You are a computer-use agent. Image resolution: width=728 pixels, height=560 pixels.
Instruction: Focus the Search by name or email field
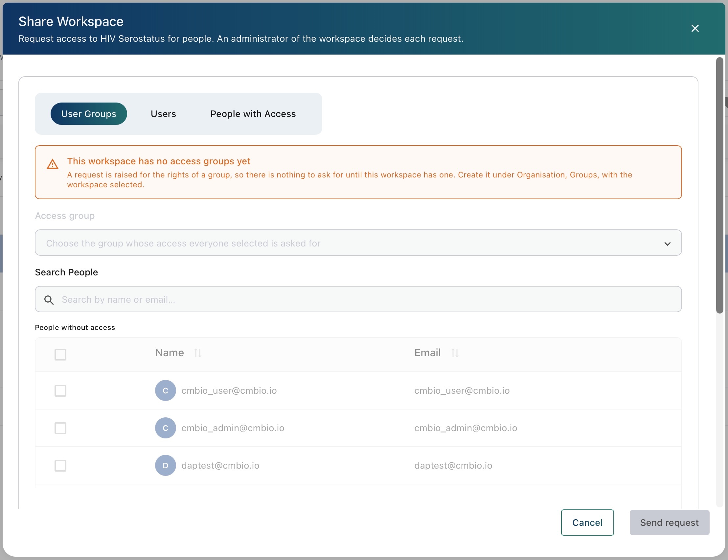point(358,299)
